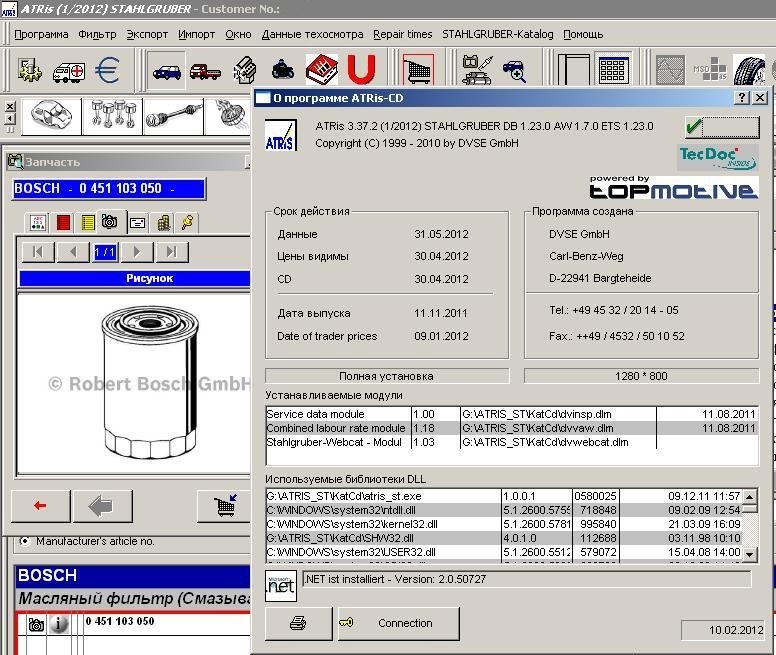Click the TecDoc Inside logo
Image resolution: width=776 pixels, height=655 pixels.
(x=718, y=157)
